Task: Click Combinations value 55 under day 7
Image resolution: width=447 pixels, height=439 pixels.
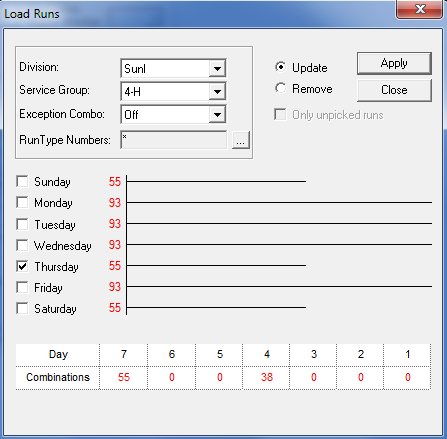Action: (124, 377)
